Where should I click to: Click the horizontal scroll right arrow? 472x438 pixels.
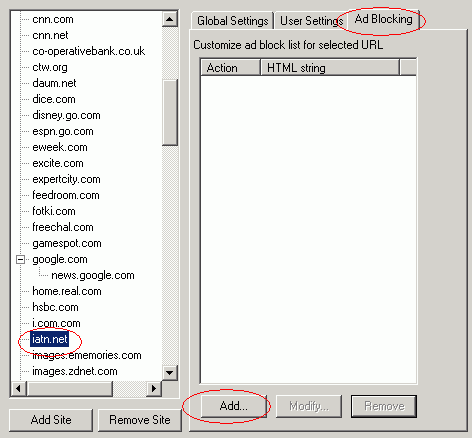[154, 388]
